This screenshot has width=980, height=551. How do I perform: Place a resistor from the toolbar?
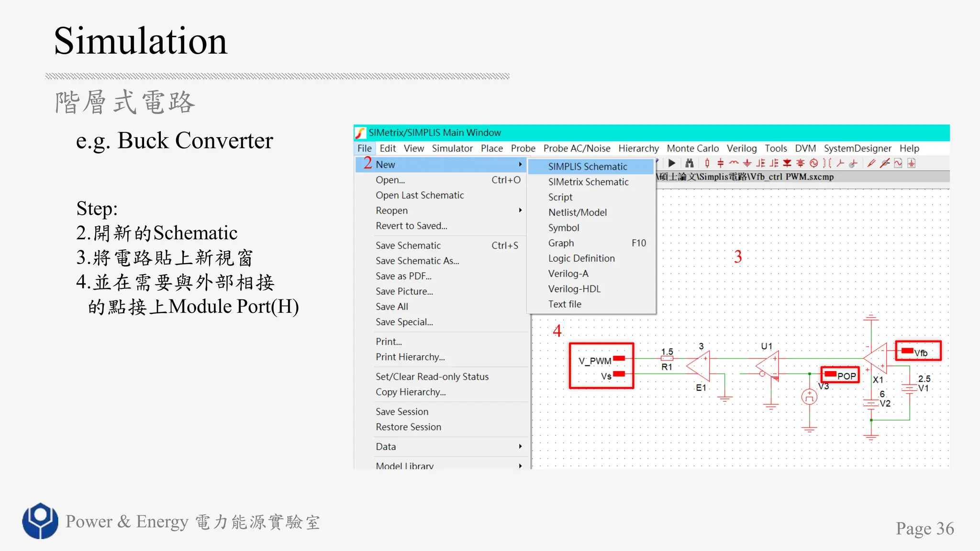pos(707,163)
